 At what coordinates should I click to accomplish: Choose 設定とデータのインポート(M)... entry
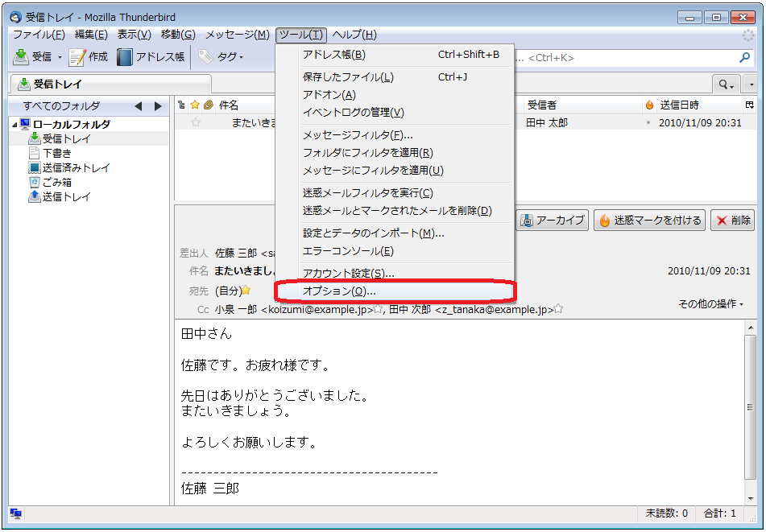(395, 233)
